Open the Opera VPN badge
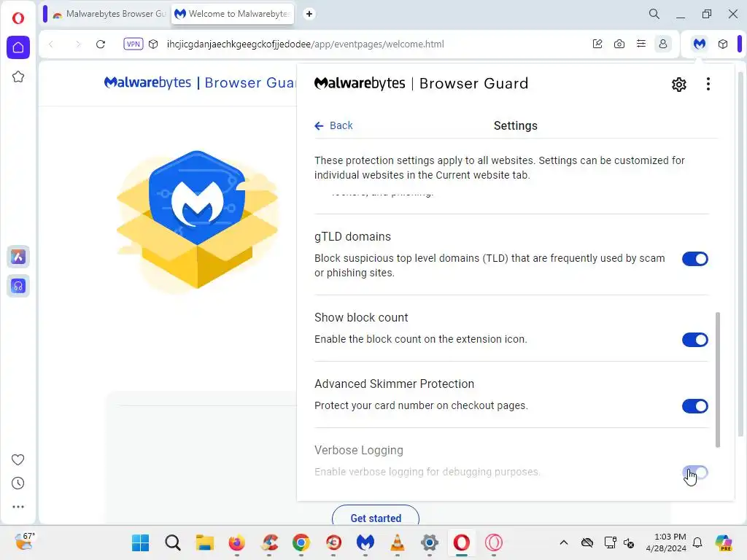Viewport: 747px width, 560px height. tap(133, 44)
